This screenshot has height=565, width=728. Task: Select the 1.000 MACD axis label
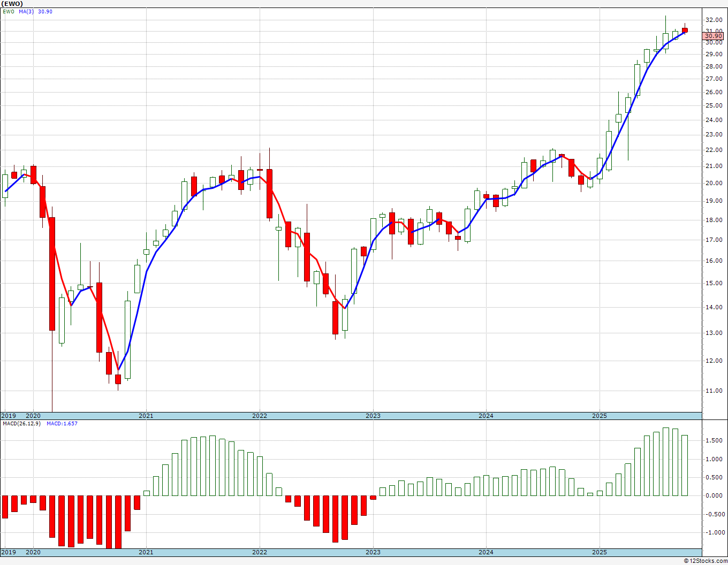715,459
